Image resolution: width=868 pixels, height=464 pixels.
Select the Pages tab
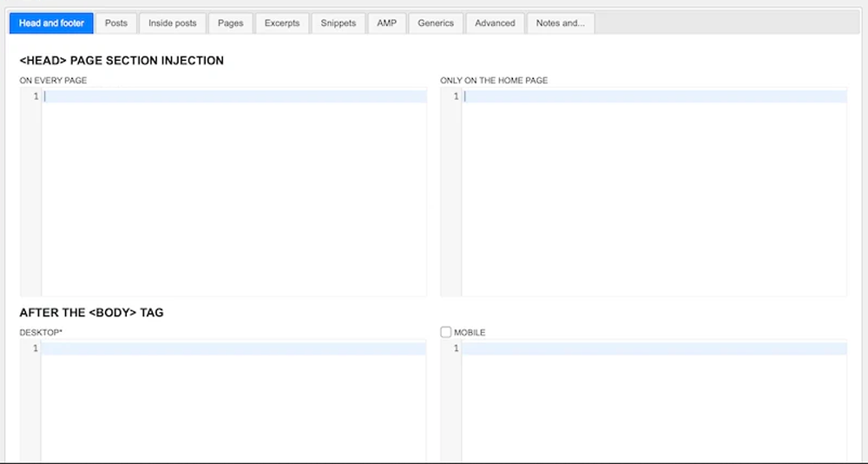pos(231,23)
